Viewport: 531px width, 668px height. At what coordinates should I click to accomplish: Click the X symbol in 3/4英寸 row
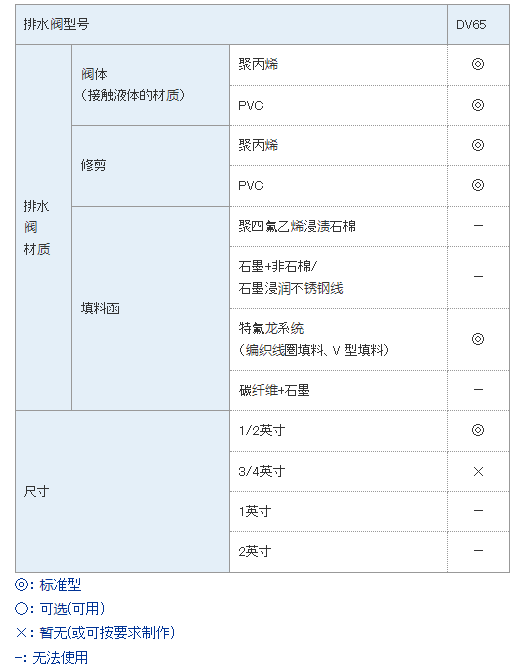click(478, 471)
